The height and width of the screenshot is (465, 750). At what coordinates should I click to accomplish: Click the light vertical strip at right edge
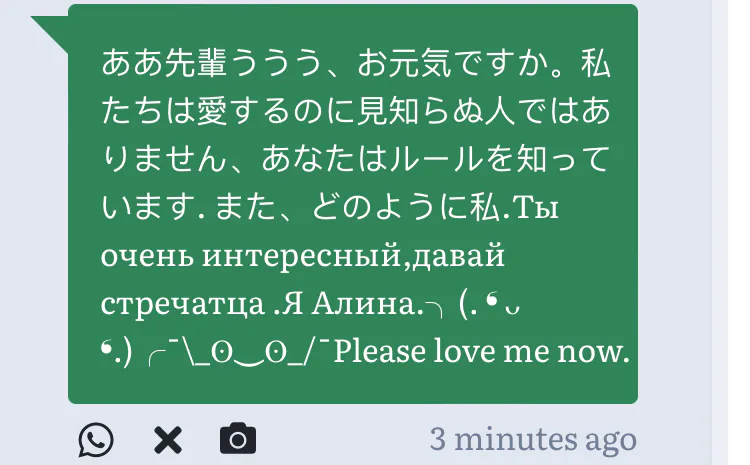720,232
